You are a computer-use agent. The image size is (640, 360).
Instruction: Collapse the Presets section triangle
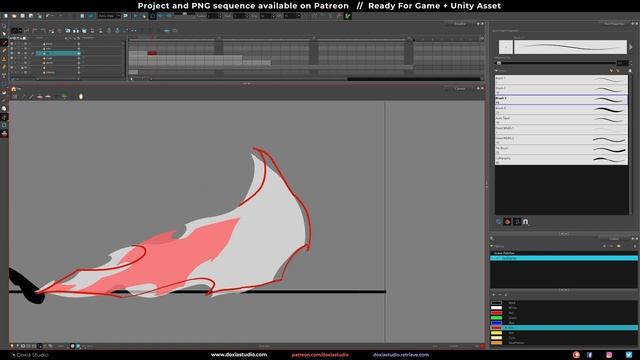497,71
